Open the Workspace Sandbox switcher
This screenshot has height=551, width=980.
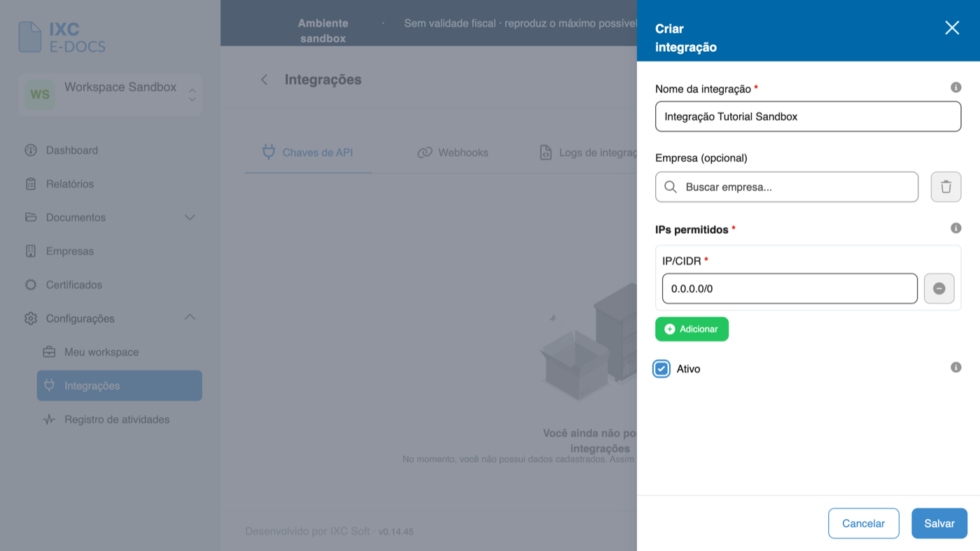(x=111, y=94)
